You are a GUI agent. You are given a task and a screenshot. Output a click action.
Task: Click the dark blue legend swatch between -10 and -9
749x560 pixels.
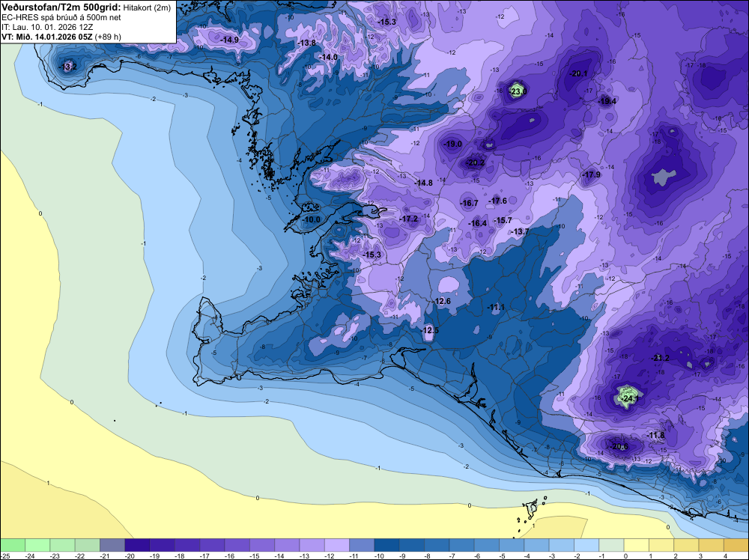point(387,545)
